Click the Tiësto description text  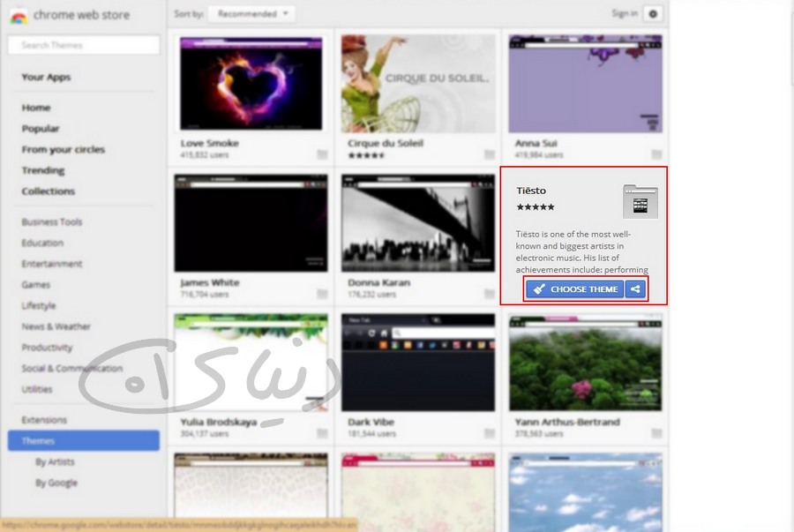click(x=582, y=251)
